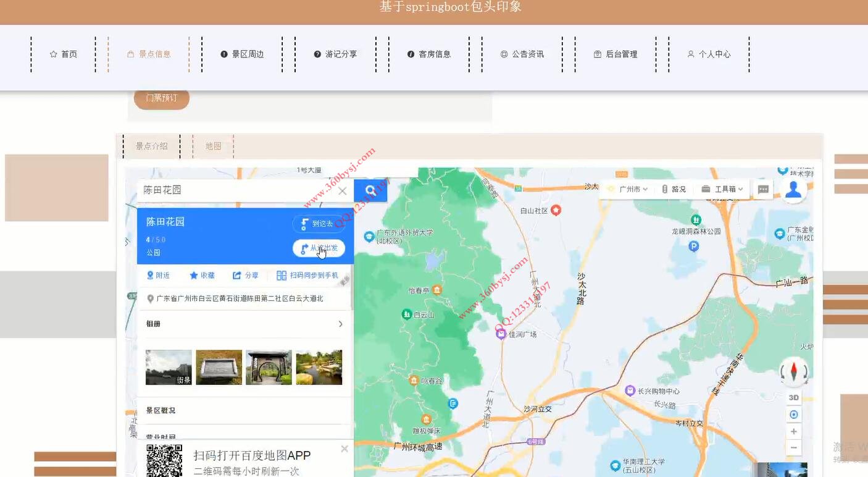Zoom in with the plus button
The height and width of the screenshot is (477, 868).
coord(794,431)
